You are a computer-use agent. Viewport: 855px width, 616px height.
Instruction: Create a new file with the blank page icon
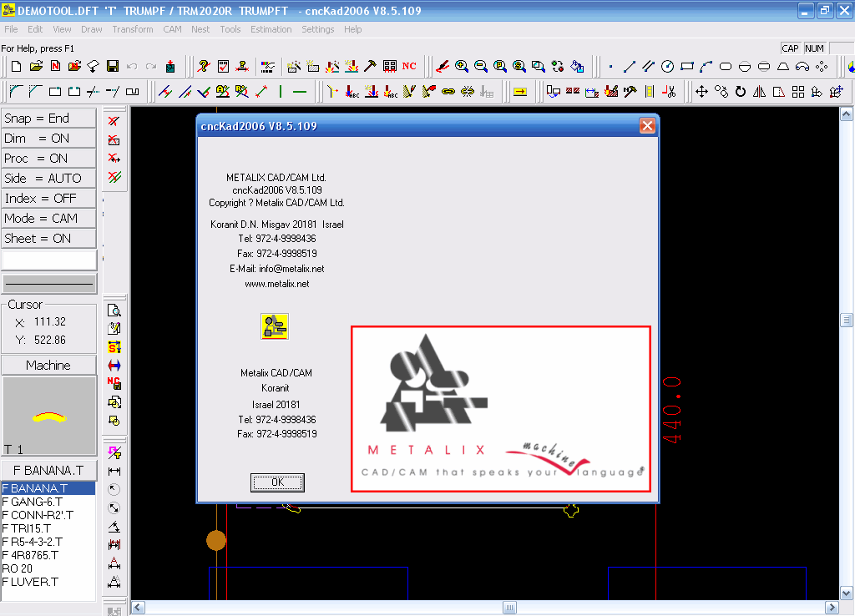[17, 67]
